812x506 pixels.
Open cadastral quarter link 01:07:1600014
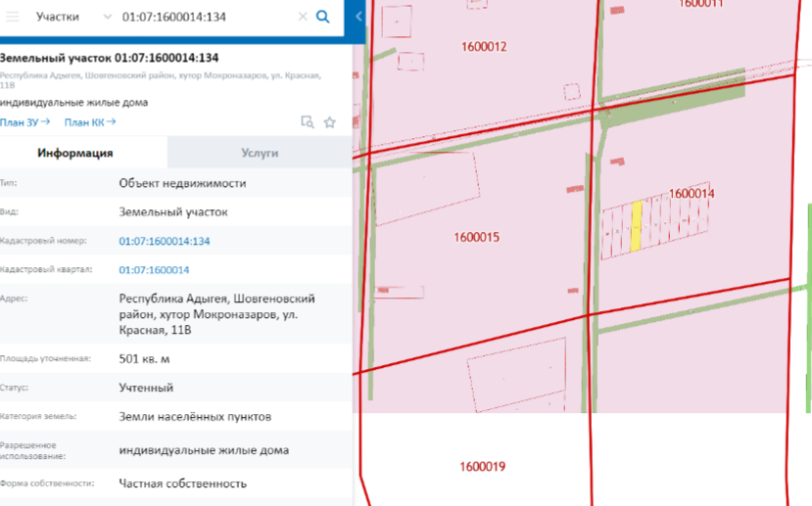154,270
